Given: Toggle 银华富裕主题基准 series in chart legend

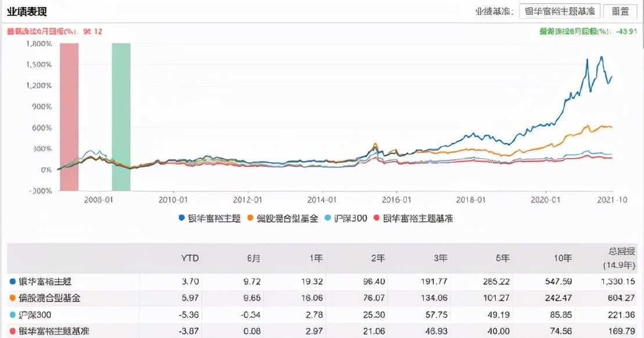Looking at the screenshot, I should [x=413, y=218].
